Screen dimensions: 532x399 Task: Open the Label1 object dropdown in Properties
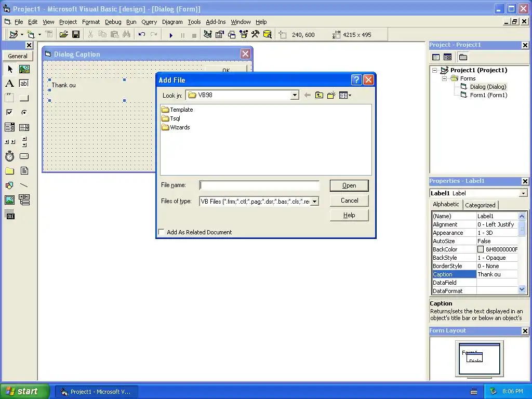pos(523,193)
